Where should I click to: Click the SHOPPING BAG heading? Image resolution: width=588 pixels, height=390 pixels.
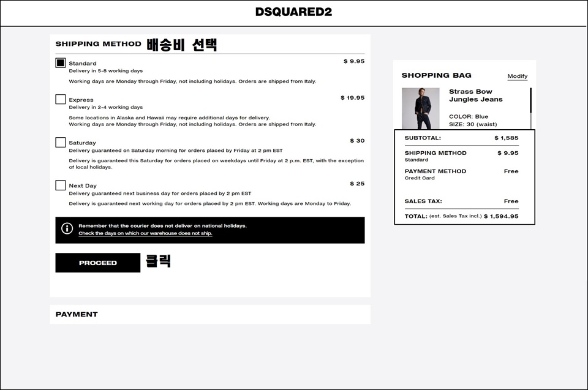click(437, 75)
